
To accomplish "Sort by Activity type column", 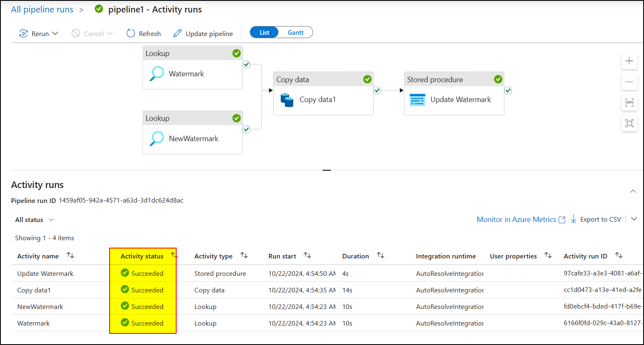I will click(x=244, y=256).
